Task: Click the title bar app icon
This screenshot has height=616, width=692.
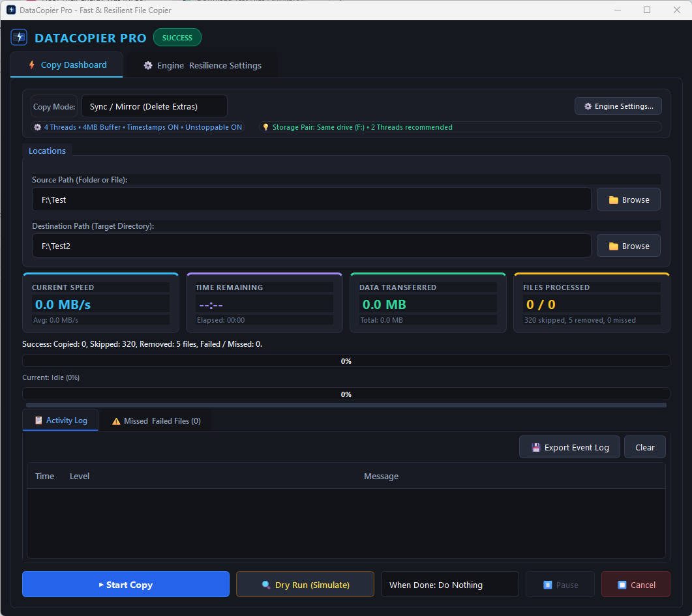Action: pyautogui.click(x=11, y=10)
